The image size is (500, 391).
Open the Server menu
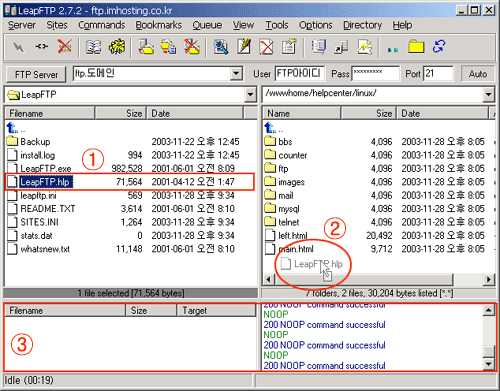coord(22,25)
